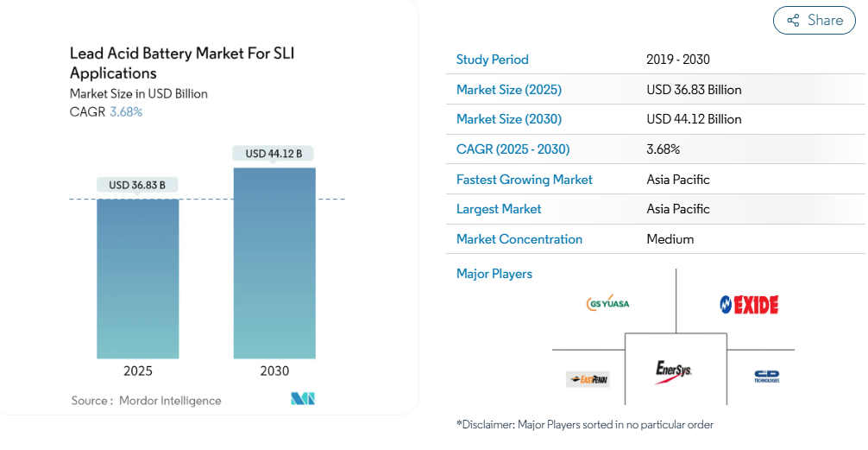Click the Exide logo
Screen dimensions: 868x450
click(749, 304)
